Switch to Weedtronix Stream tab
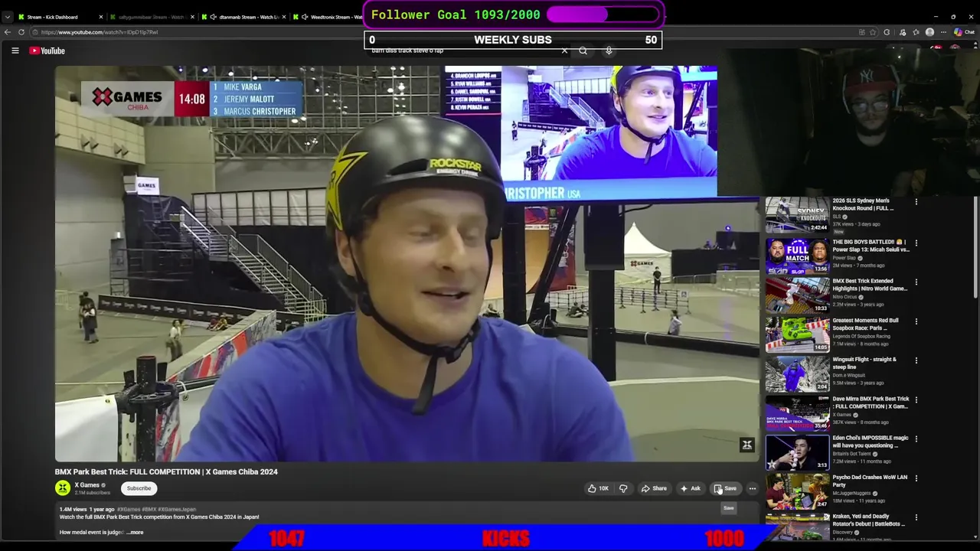Viewport: 980px width, 551px height. pos(331,17)
